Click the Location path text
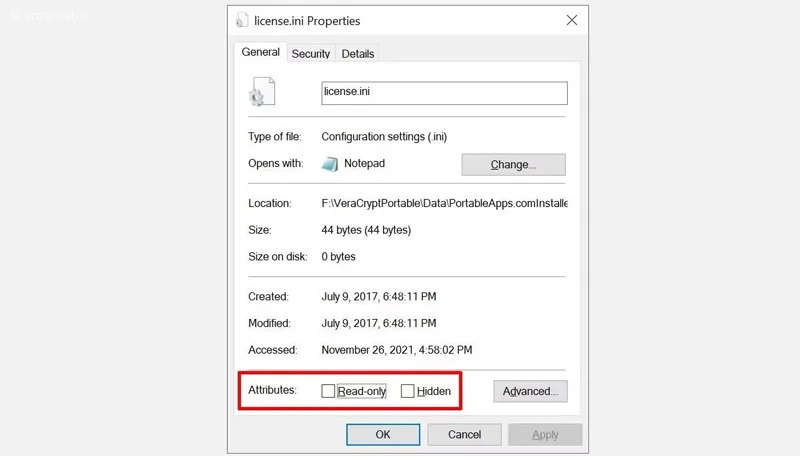 pos(444,203)
